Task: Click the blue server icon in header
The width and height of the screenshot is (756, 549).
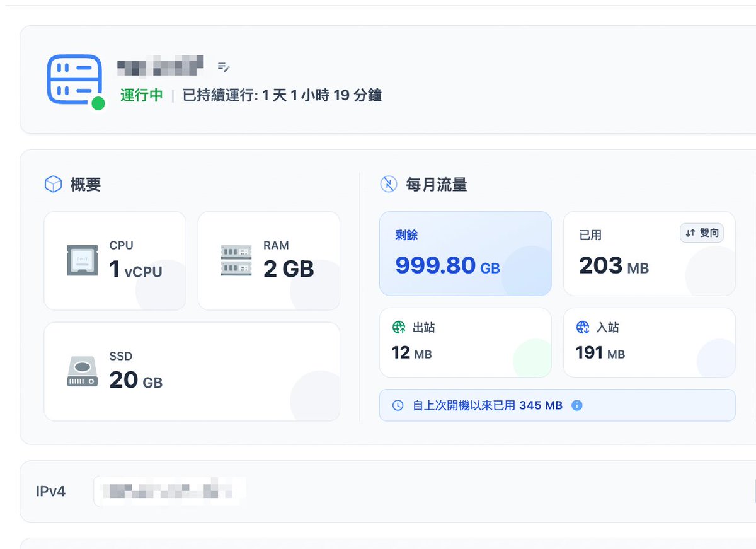Action: [74, 80]
